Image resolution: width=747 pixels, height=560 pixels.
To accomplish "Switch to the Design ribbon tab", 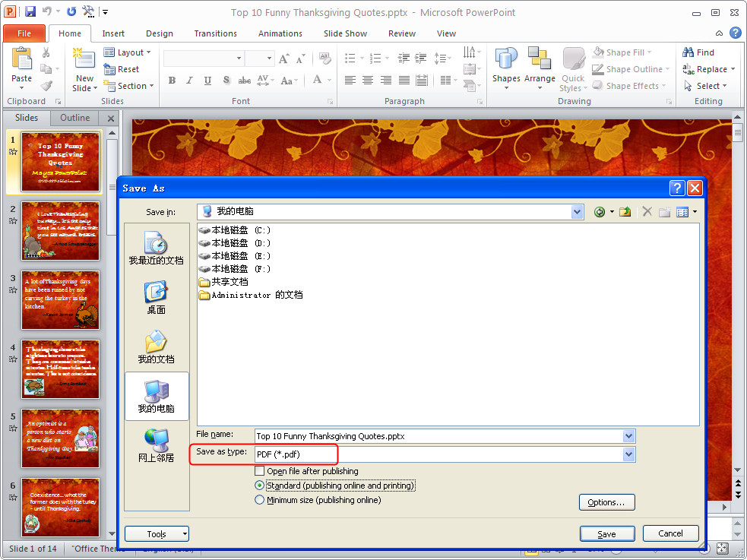I will click(x=160, y=33).
